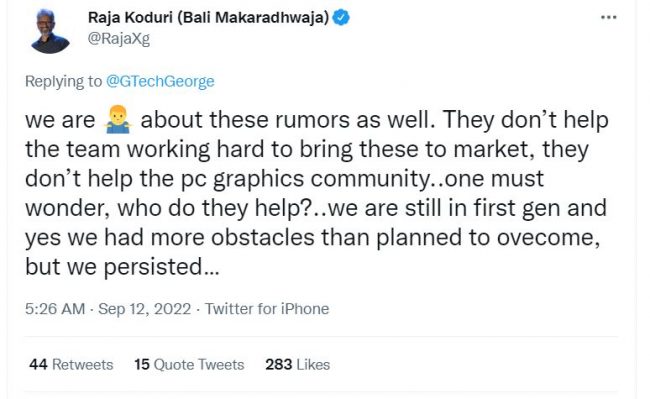Open the Twitter for iPhone source link
The height and width of the screenshot is (399, 650).
tap(267, 309)
